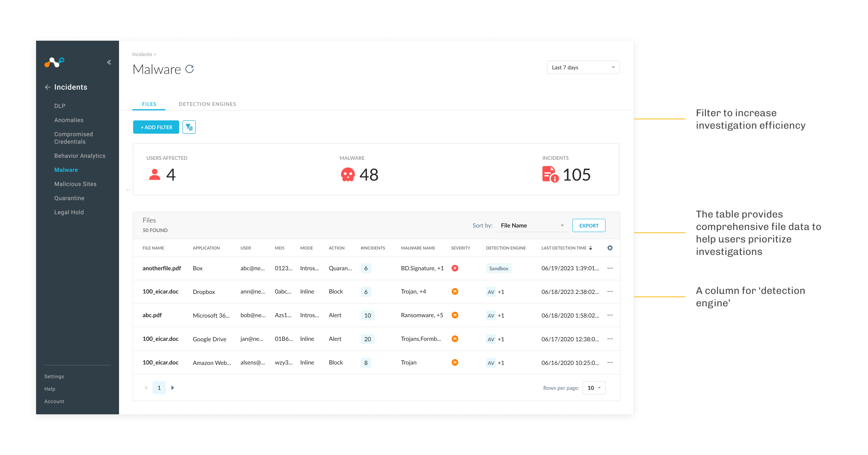Viewport: 868px width, 455px height.
Task: Click the refresh icon beside Malware title
Action: (x=190, y=69)
